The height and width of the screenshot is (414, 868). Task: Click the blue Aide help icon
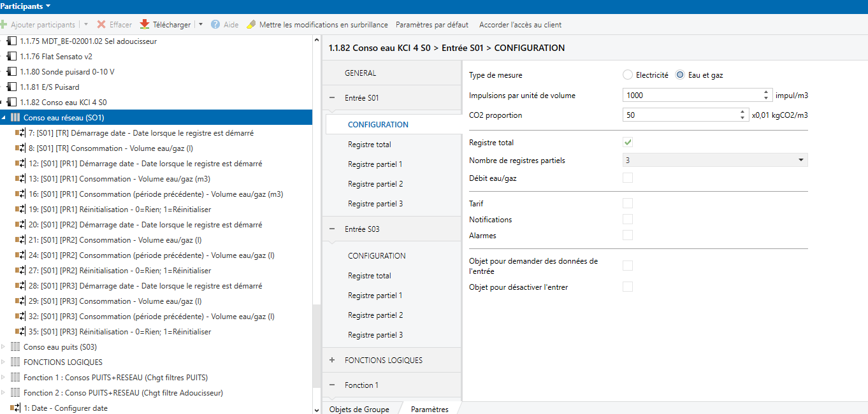[215, 24]
